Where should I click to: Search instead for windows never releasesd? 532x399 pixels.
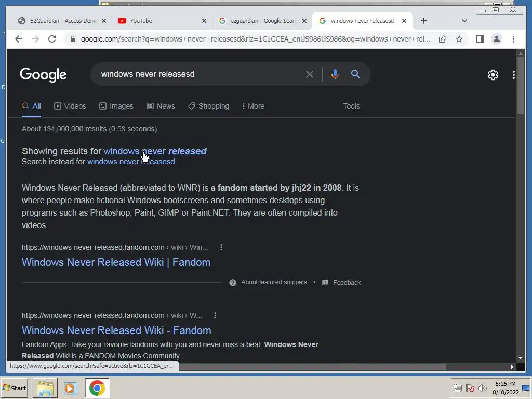point(131,162)
